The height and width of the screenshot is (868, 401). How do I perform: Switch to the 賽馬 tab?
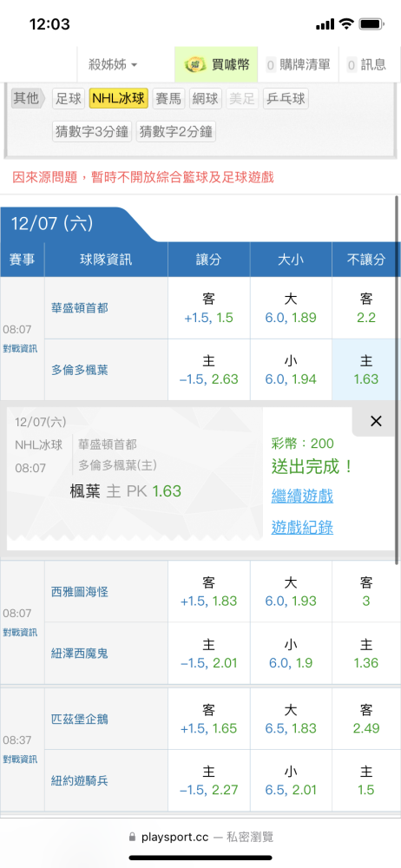(168, 99)
